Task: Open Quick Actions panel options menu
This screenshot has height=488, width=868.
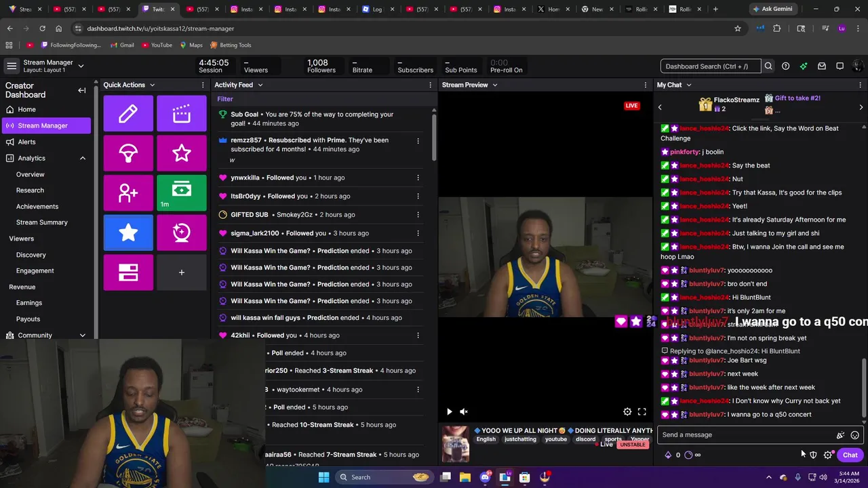Action: 203,85
